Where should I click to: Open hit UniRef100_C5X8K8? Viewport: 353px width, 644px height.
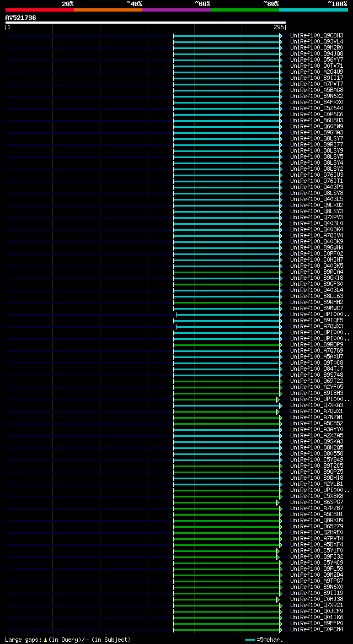coord(317,496)
